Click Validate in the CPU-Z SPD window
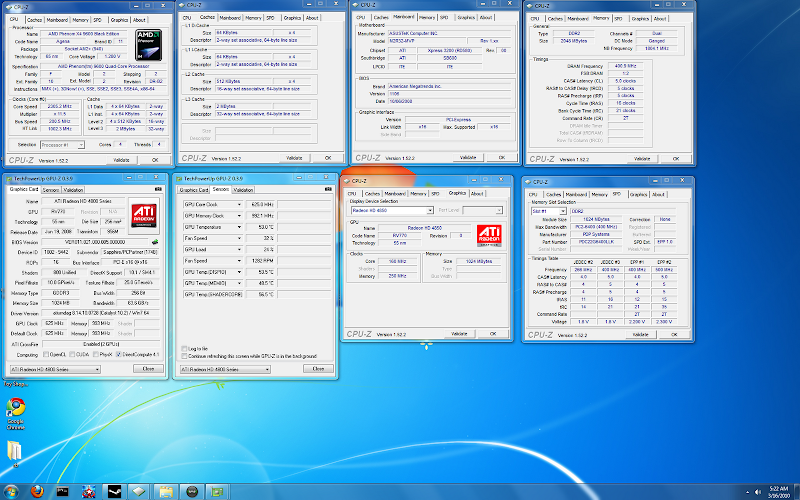The width and height of the screenshot is (800, 500). coord(642,334)
